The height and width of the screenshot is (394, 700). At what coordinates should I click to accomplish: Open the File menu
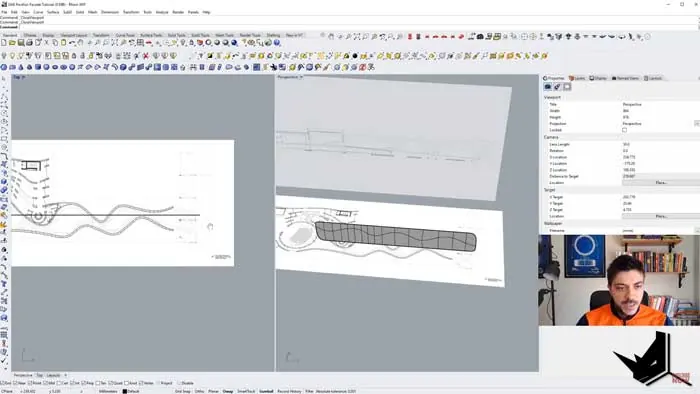(x=4, y=12)
